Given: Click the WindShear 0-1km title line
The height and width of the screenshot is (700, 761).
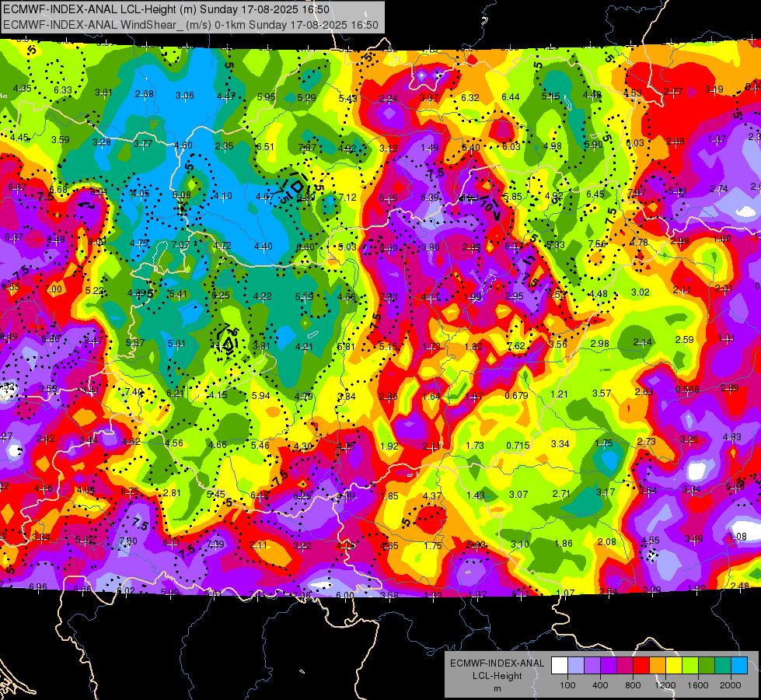Looking at the screenshot, I should (x=190, y=25).
